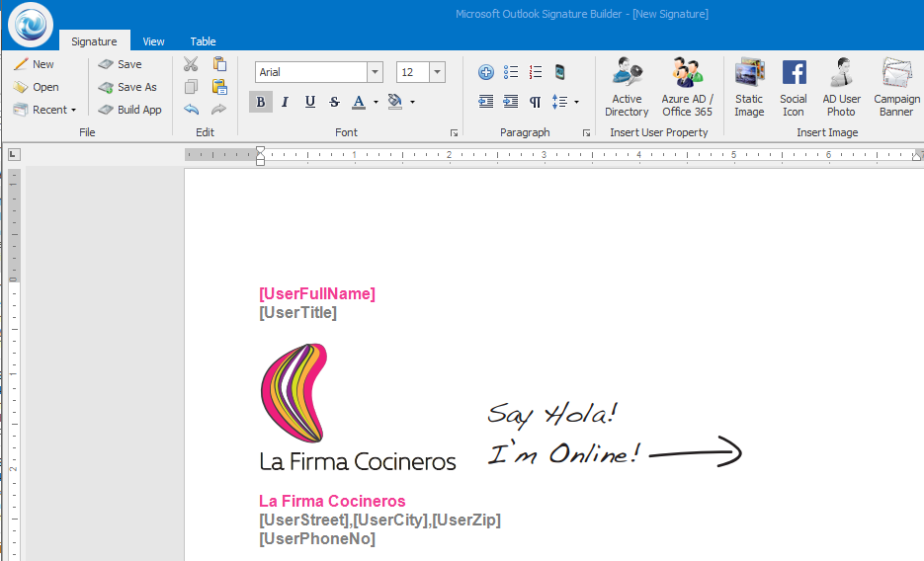924x561 pixels.
Task: Open the font size dropdown arrow
Action: click(437, 72)
